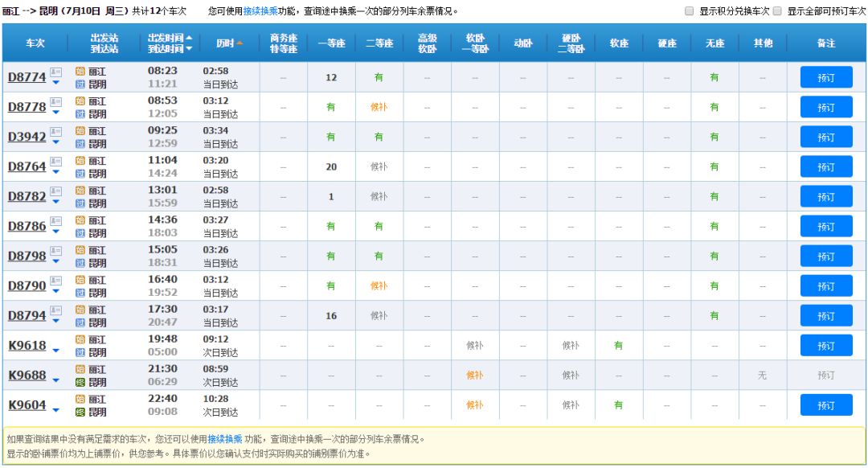Expand the dropdown arrow beside train D3942
The width and height of the screenshot is (868, 468).
point(55,142)
